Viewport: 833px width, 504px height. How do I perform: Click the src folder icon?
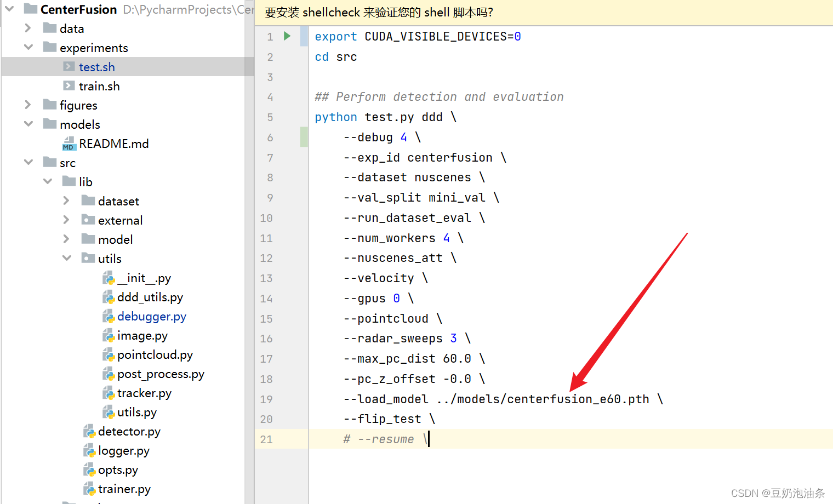point(50,162)
